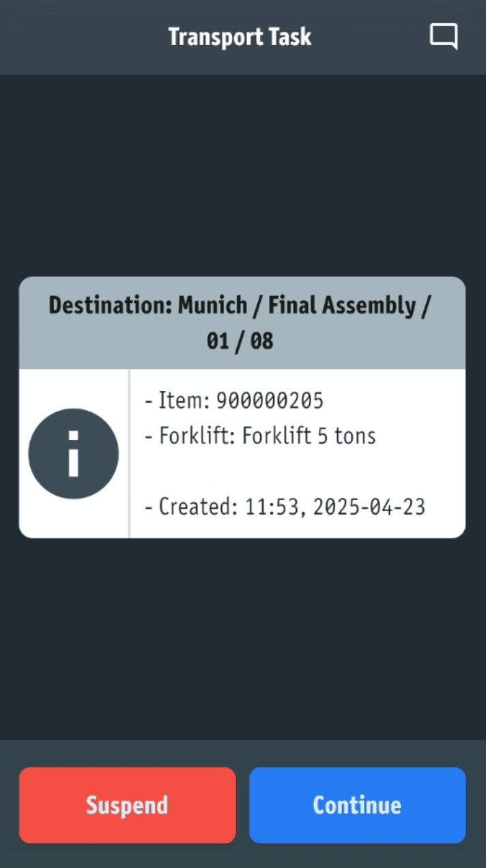Select the Transport Task title bar
The height and width of the screenshot is (868, 486).
coord(240,36)
